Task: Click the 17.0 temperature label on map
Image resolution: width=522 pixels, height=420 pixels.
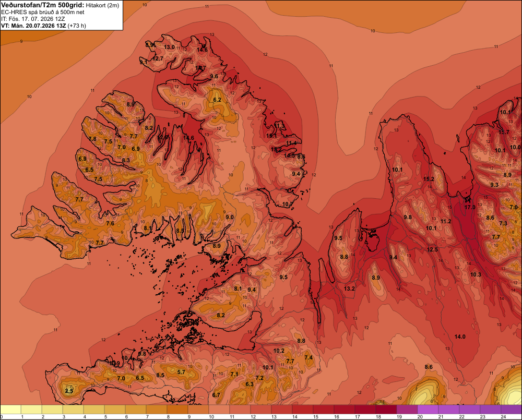Action: pos(470,207)
